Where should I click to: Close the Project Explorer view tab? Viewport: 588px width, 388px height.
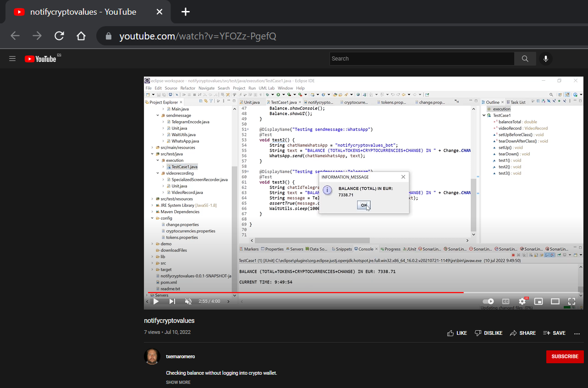coord(181,102)
